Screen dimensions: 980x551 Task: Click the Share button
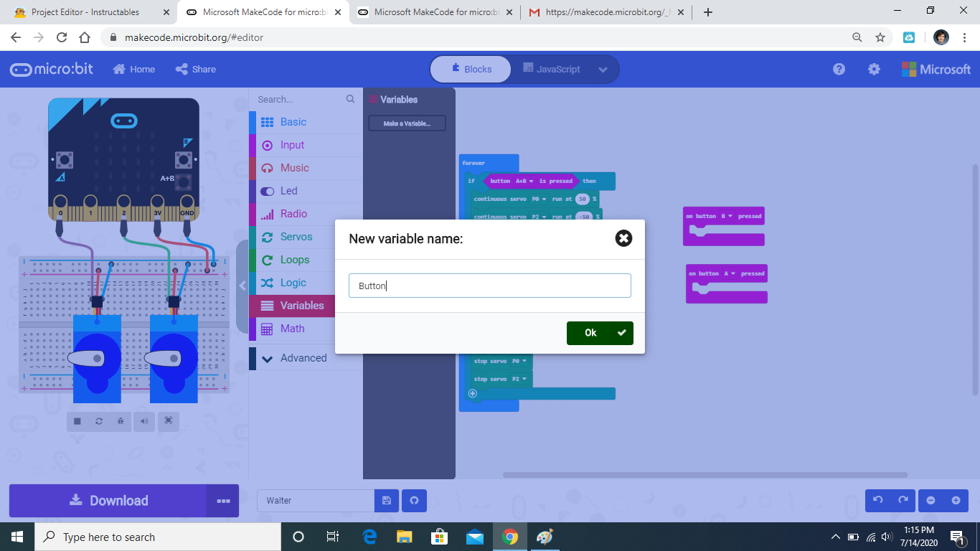click(196, 69)
